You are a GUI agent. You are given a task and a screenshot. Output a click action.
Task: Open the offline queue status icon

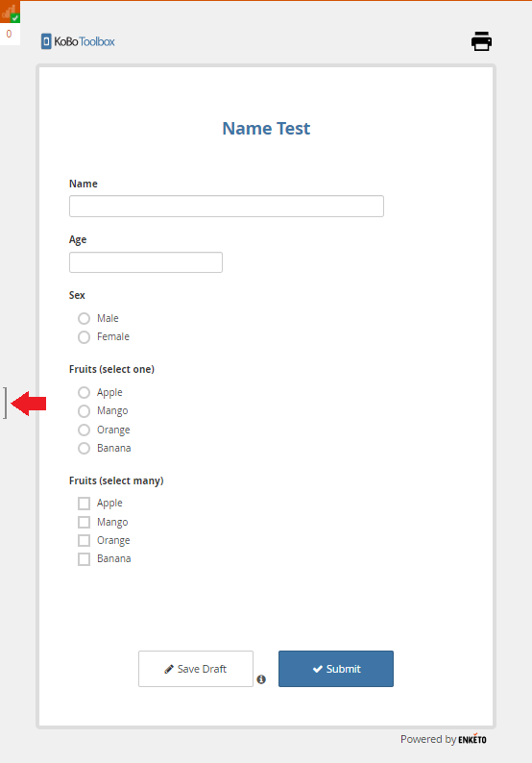(x=10, y=12)
